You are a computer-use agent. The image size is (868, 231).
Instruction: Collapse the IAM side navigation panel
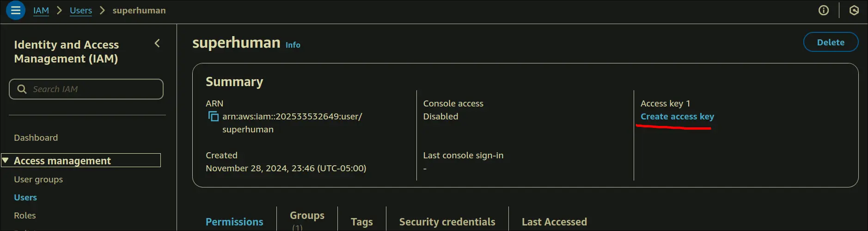point(157,43)
